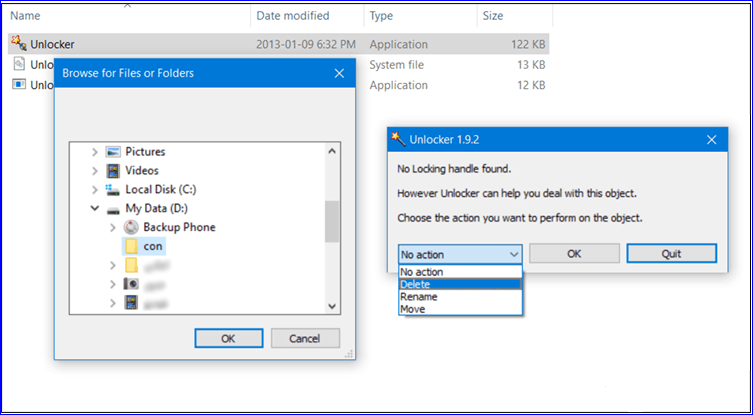Choose Delete from the action list
The height and width of the screenshot is (415, 753).
pos(460,284)
